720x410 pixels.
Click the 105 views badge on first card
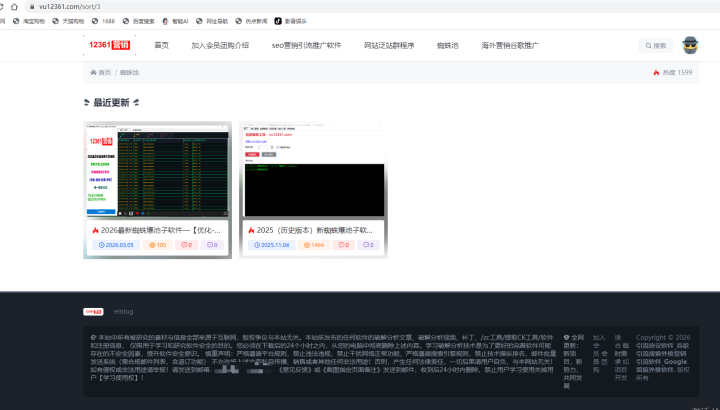coord(157,244)
